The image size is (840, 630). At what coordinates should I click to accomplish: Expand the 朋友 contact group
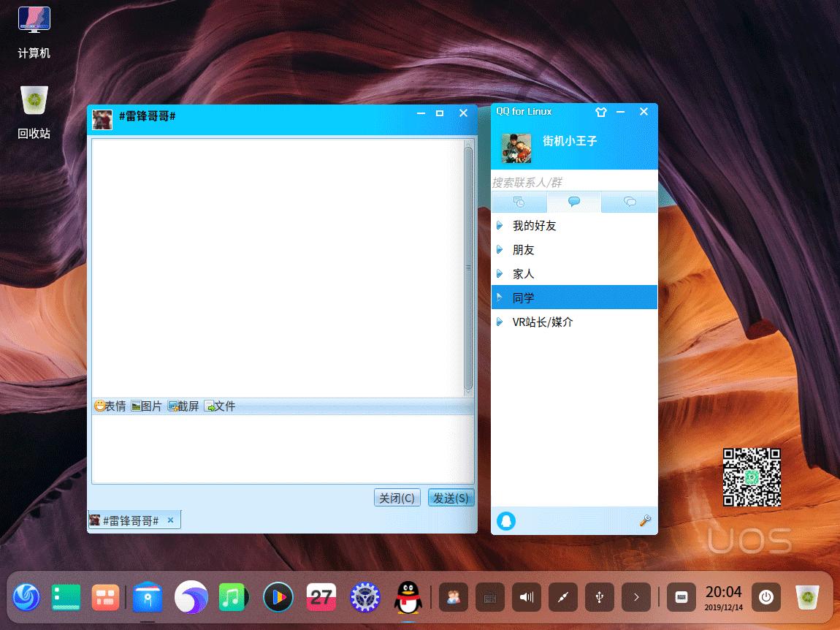click(x=524, y=249)
